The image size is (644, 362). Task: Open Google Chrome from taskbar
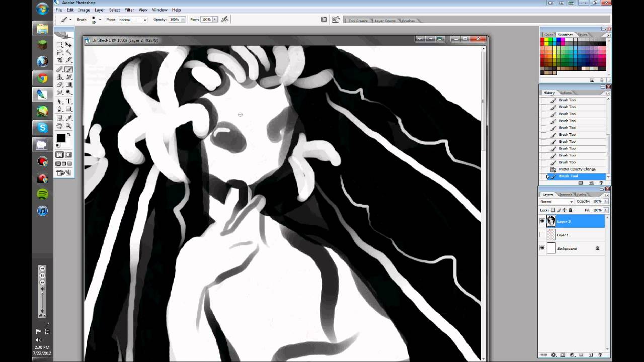(x=42, y=78)
